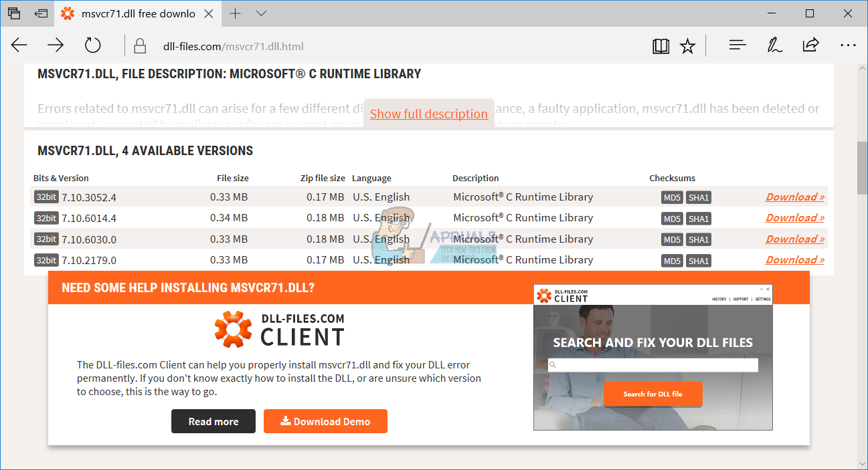Image resolution: width=868 pixels, height=470 pixels.
Task: Click the set these tabs aside icon
Action: tap(41, 13)
